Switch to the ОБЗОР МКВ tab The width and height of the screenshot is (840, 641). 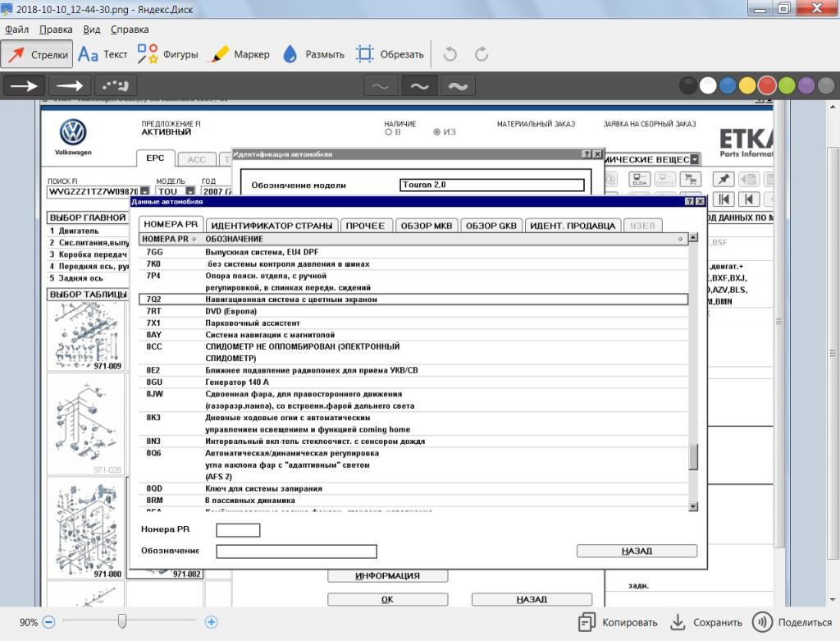[x=427, y=226]
